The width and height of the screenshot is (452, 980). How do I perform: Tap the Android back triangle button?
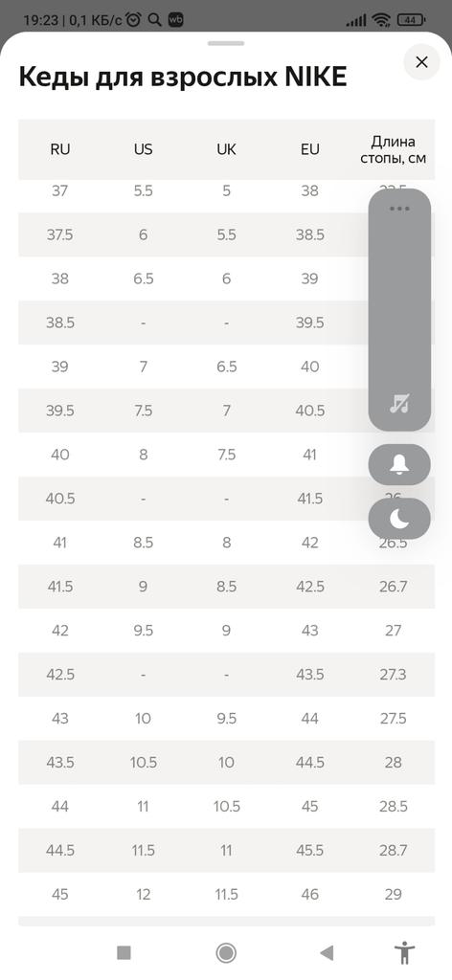tap(327, 952)
